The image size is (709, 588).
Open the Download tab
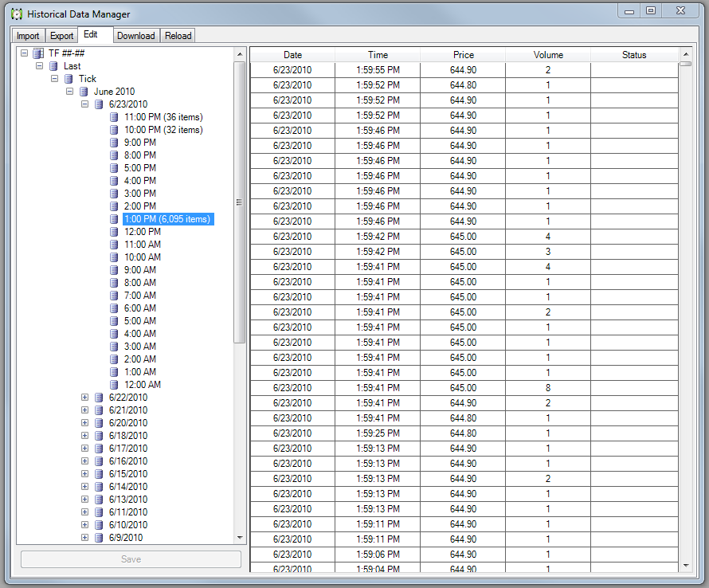[x=136, y=36]
